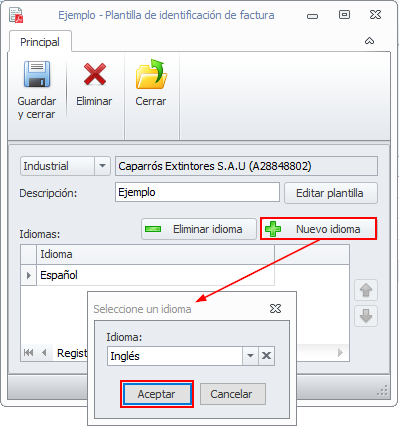Clear the Idioma selection with X
Screen dimensions: 399x427
pos(266,356)
